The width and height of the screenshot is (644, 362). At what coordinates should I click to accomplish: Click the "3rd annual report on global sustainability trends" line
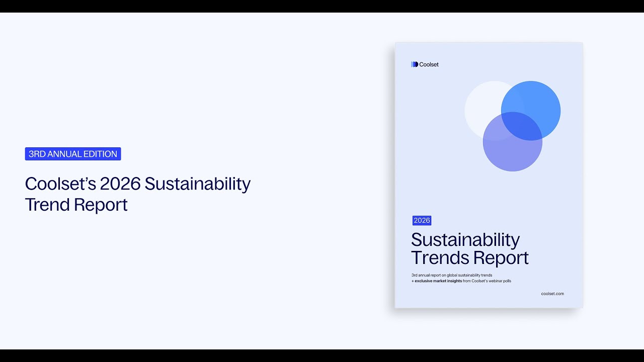point(452,275)
